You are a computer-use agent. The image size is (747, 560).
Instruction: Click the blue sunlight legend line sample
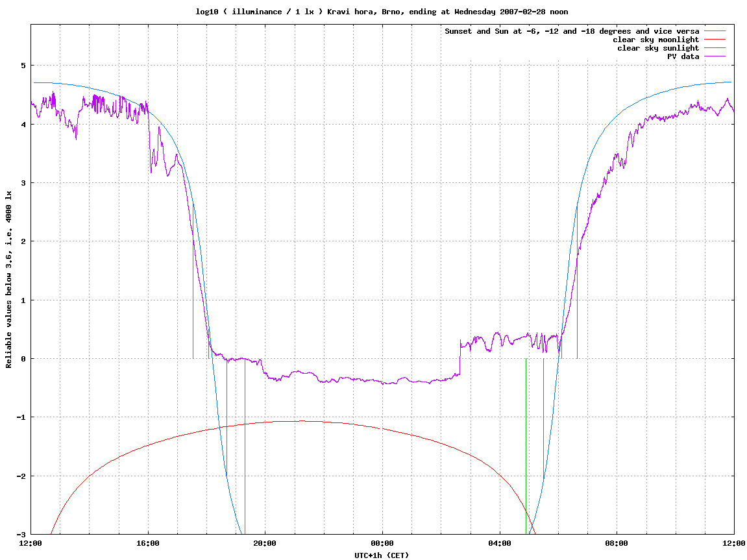[x=715, y=48]
